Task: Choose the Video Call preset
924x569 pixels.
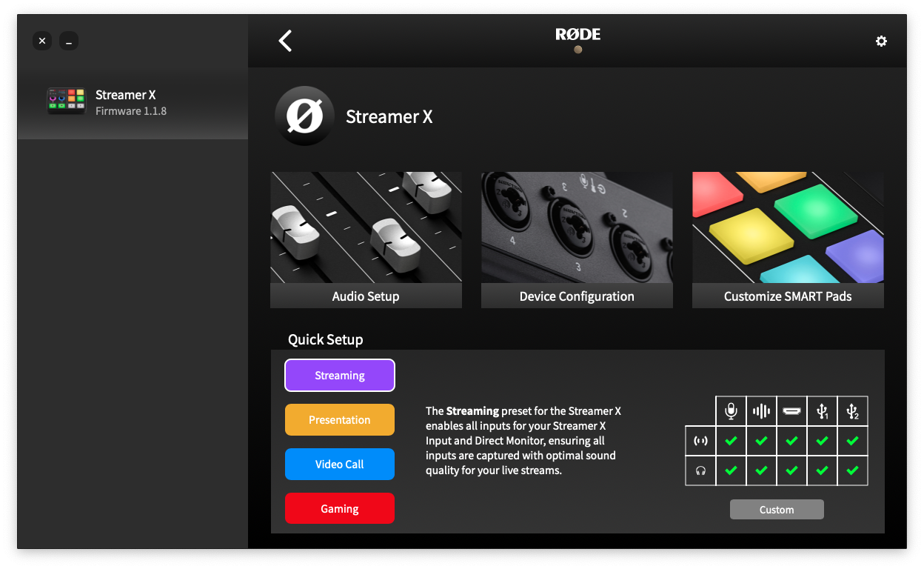Action: tap(340, 465)
